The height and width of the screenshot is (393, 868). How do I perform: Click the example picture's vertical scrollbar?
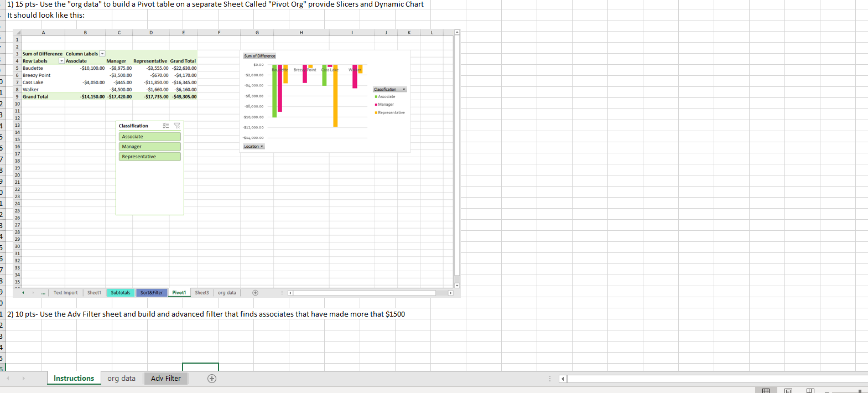[x=457, y=160]
